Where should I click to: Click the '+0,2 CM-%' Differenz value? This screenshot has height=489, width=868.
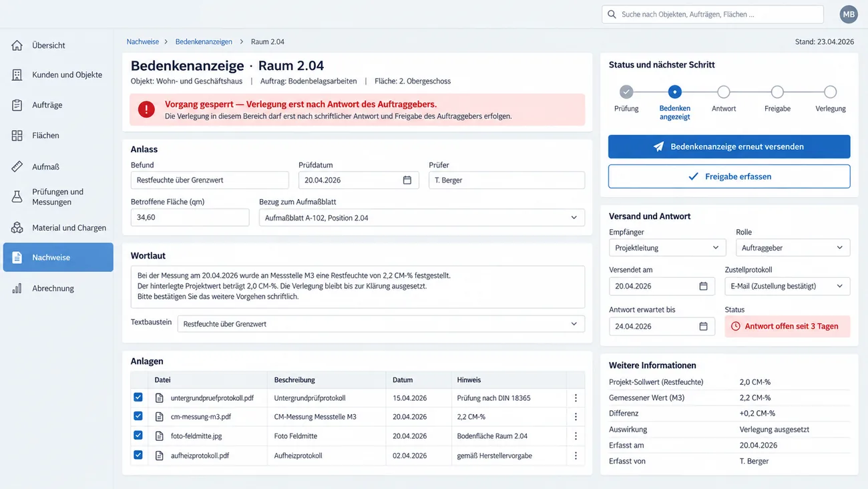(x=757, y=414)
